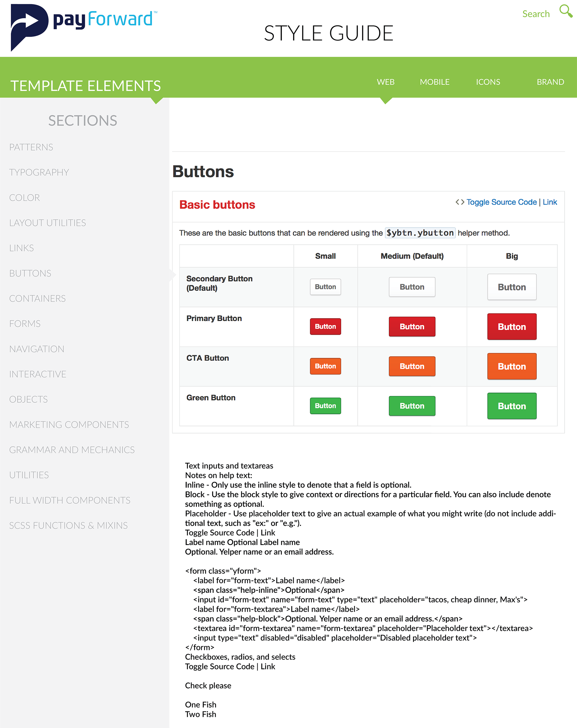Click the magnifying glass search icon
The width and height of the screenshot is (577, 728).
tap(566, 11)
